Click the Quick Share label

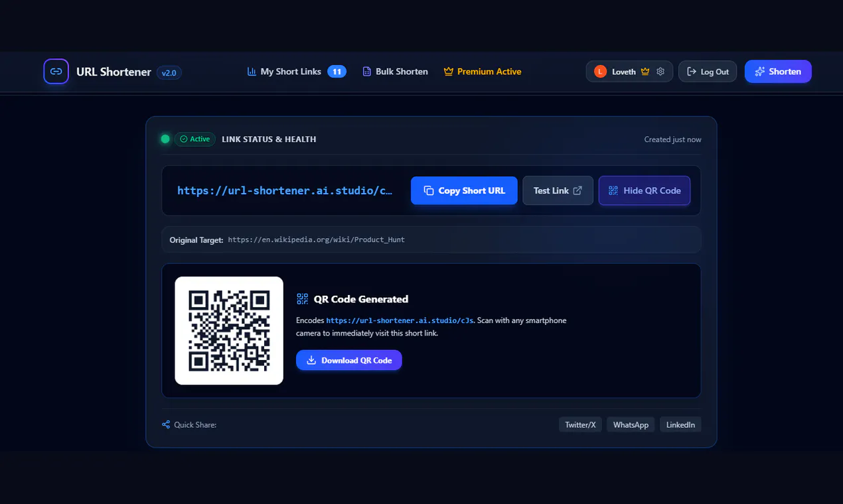195,424
